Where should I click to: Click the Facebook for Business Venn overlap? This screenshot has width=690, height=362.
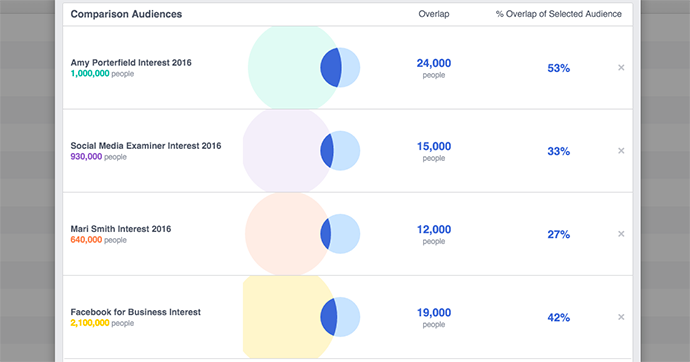click(329, 317)
